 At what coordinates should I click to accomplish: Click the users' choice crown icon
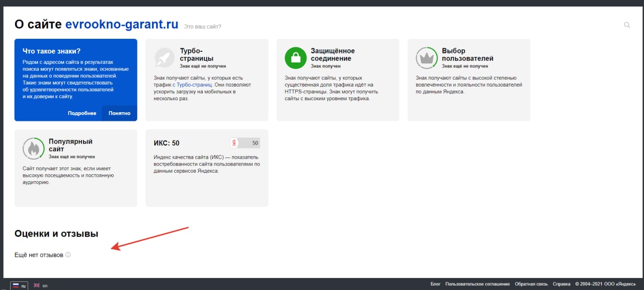point(427,58)
